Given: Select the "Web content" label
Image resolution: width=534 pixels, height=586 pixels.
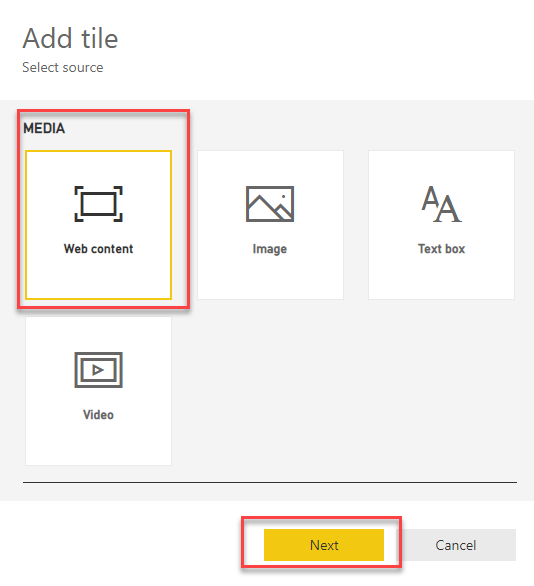Looking at the screenshot, I should (x=98, y=249).
